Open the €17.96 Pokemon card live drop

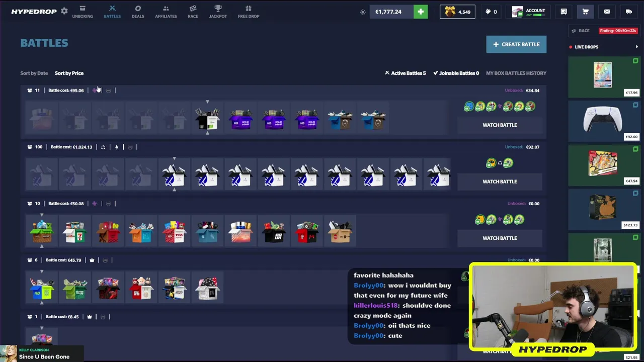tap(603, 77)
